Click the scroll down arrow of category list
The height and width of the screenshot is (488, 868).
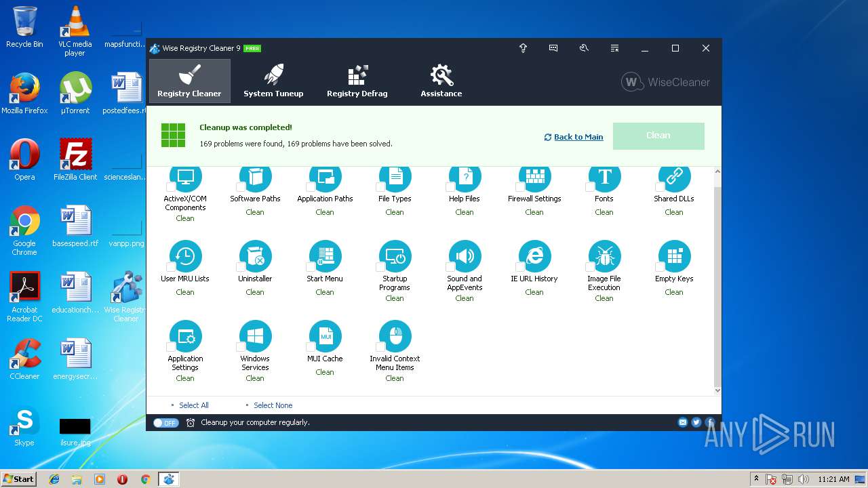717,390
